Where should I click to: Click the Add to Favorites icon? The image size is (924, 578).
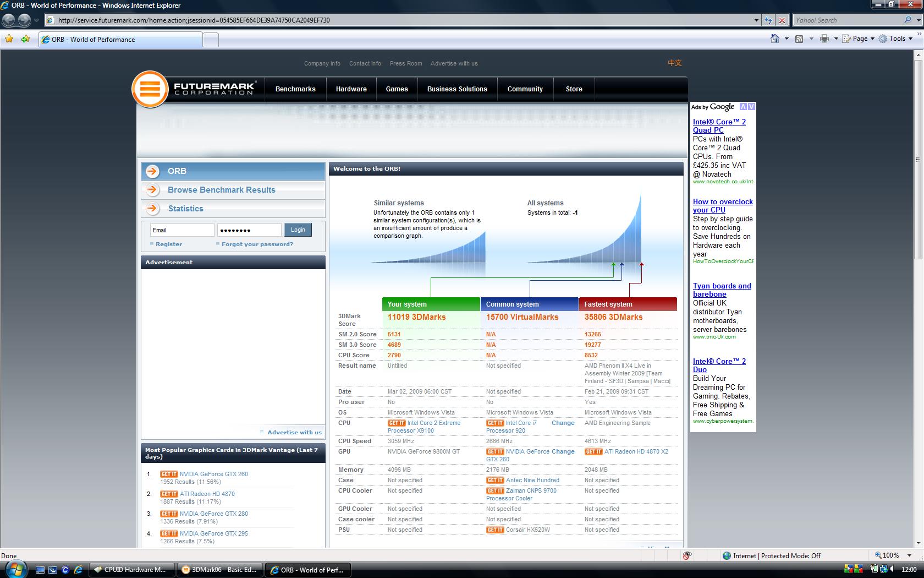(25, 39)
